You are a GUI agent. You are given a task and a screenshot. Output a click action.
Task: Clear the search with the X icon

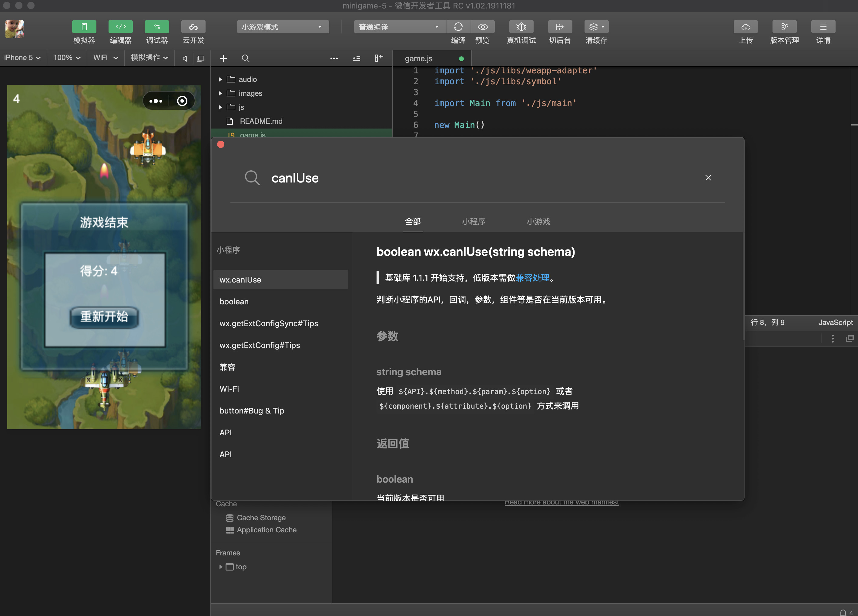[708, 178]
